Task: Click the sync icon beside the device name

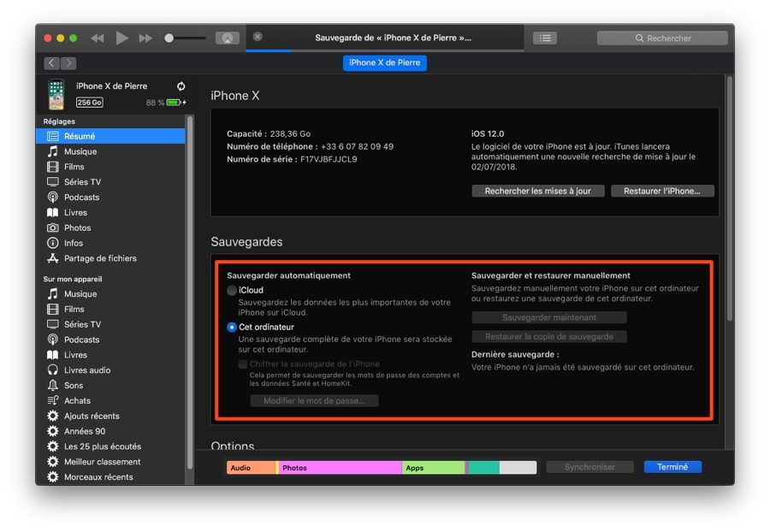Action: click(181, 86)
